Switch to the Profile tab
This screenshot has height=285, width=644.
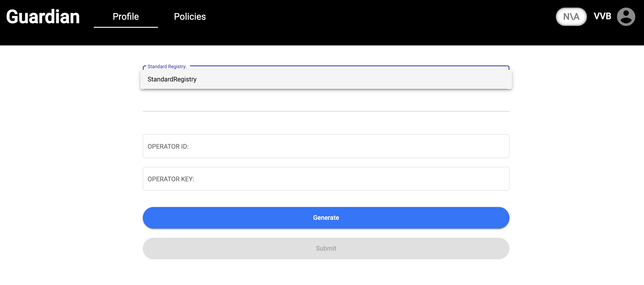pos(126,17)
